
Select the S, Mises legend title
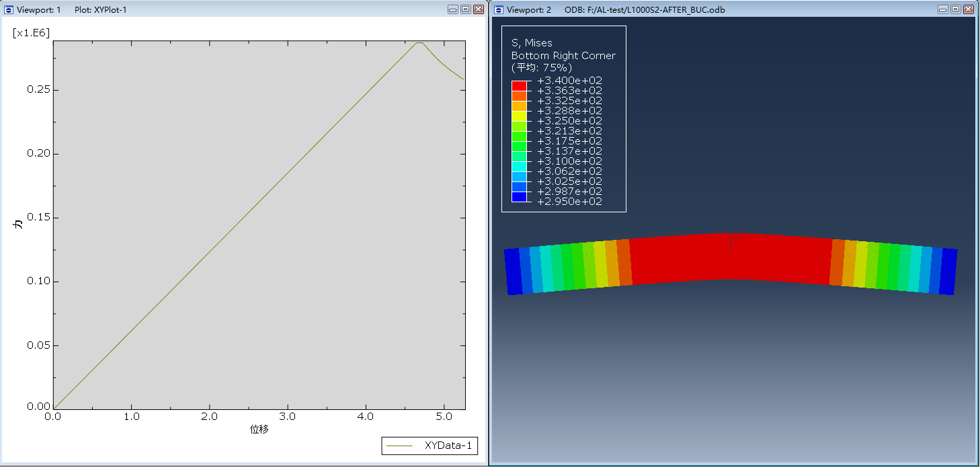tap(532, 43)
